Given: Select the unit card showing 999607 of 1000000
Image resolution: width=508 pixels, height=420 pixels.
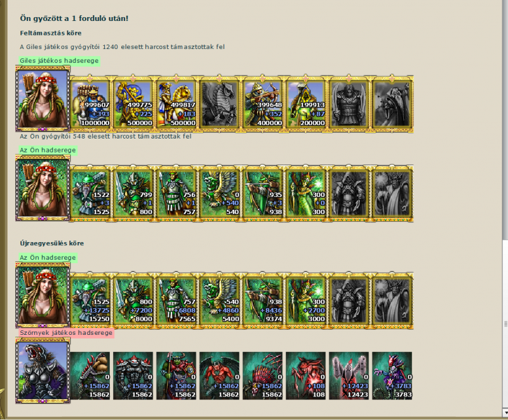Looking at the screenshot, I should pyautogui.click(x=90, y=104).
